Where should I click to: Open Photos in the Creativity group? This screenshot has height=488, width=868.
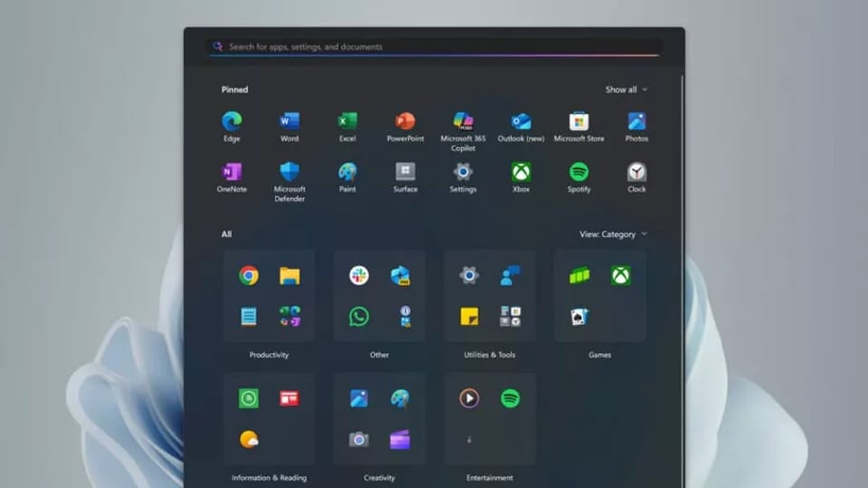click(x=359, y=399)
